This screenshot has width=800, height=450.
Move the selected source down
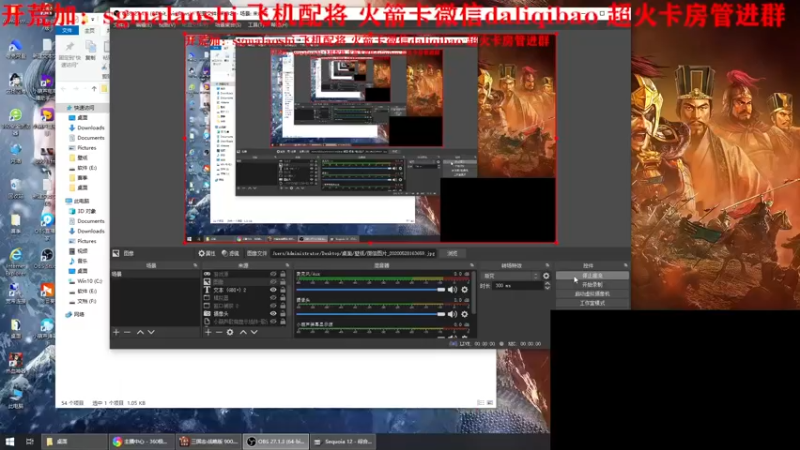254,332
